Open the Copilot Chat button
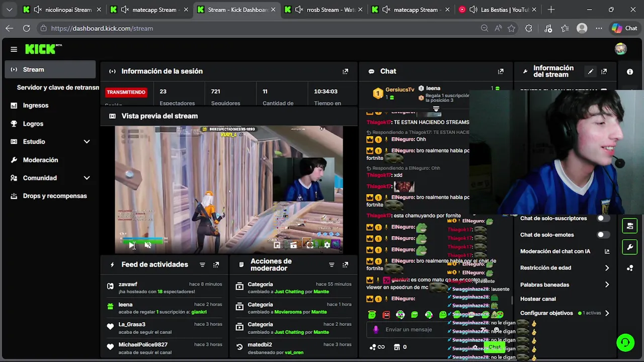Image resolution: width=644 pixels, height=362 pixels. pyautogui.click(x=624, y=28)
